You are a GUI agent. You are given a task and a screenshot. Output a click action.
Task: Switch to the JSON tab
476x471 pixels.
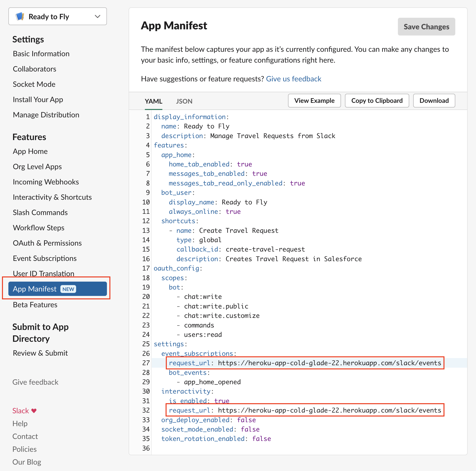[184, 101]
